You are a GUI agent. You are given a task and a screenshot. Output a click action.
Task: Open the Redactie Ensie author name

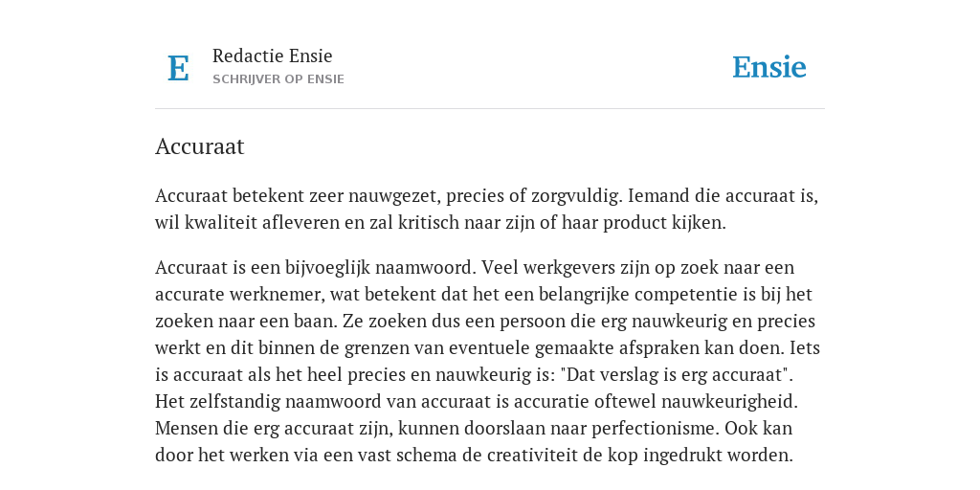pos(273,56)
